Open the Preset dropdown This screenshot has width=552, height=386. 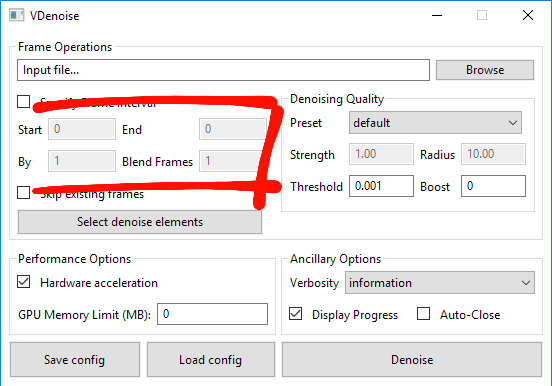(x=435, y=123)
